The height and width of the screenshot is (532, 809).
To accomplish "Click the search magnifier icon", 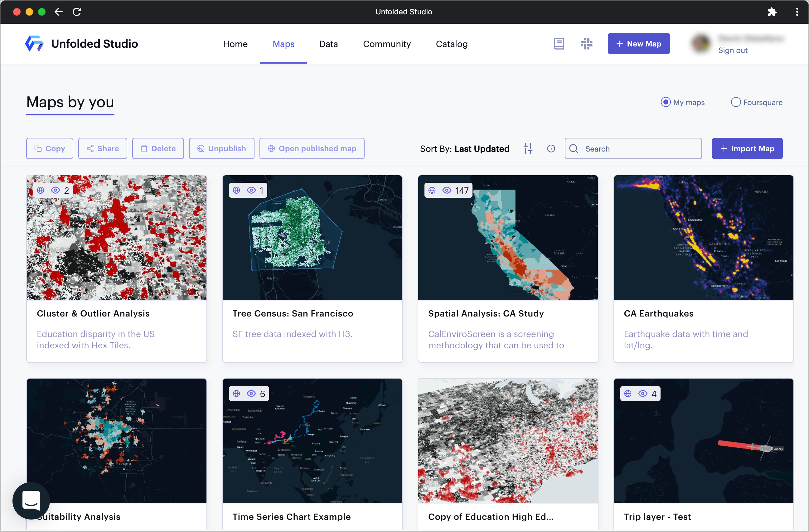I will coord(574,148).
